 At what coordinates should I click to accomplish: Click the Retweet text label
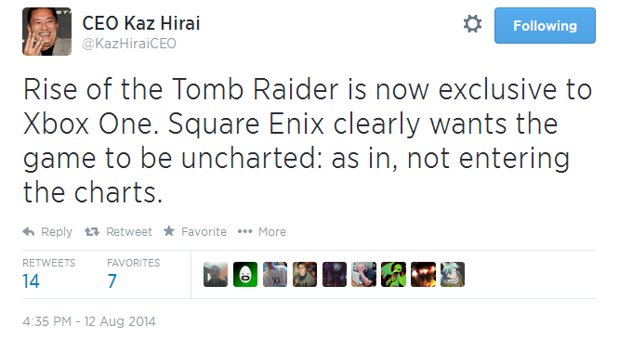[128, 231]
